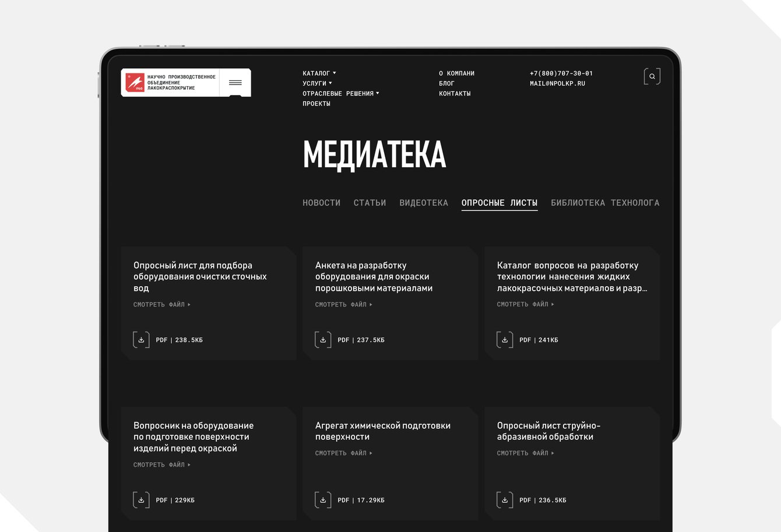Screen dimensions: 781x532
Task: Go to the Блог page
Action: [446, 83]
